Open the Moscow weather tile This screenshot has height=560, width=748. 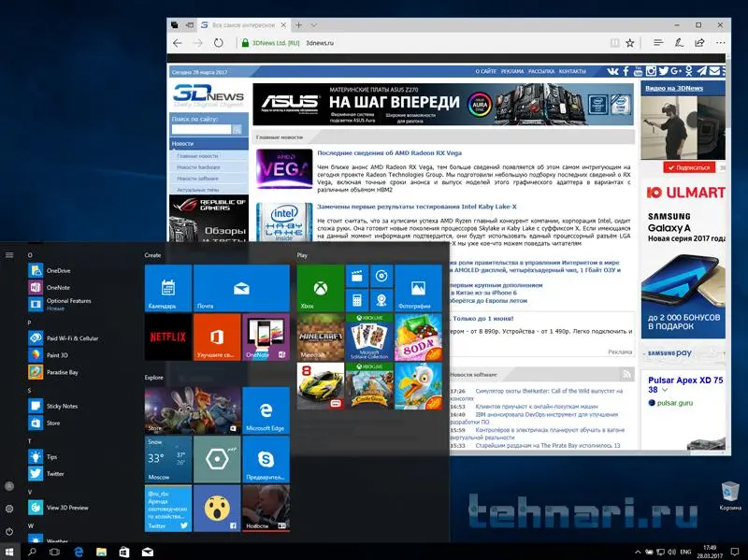click(x=168, y=459)
